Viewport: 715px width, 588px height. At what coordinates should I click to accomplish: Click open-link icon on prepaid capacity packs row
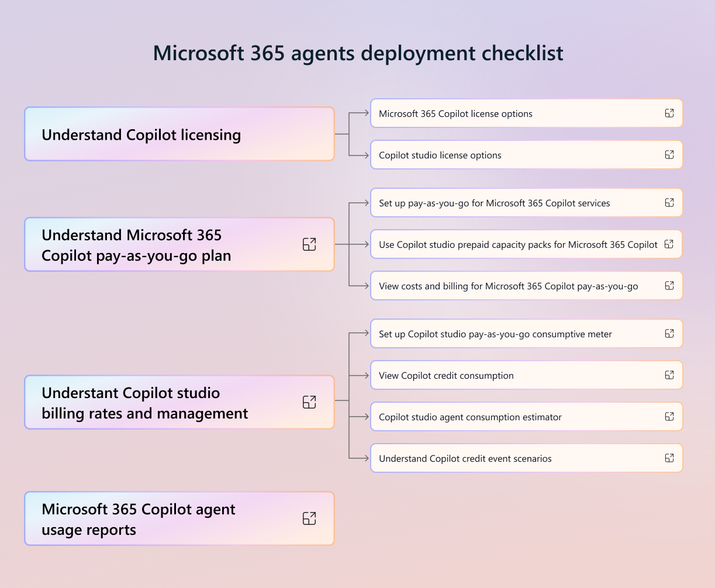coord(669,244)
